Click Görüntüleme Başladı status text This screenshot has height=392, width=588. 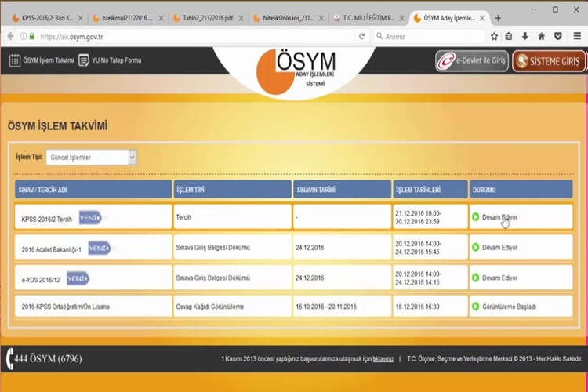click(510, 307)
